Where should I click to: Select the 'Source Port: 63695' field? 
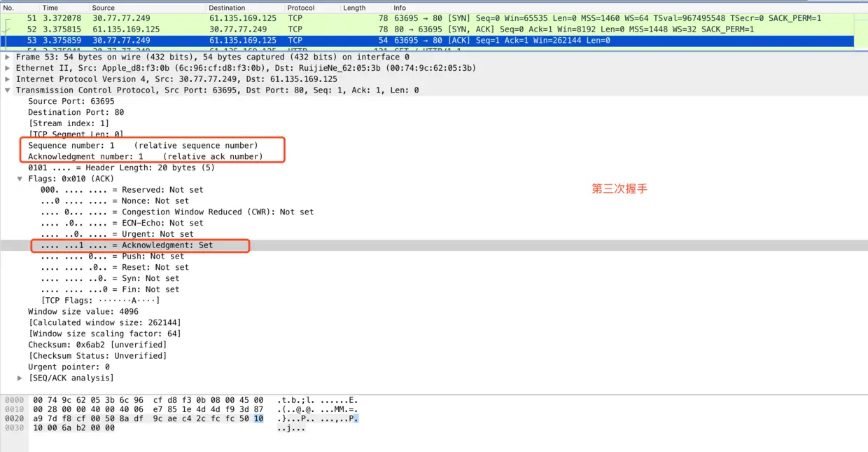point(71,102)
